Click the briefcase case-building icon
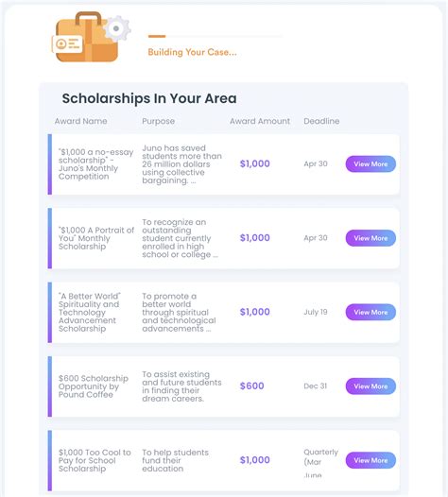Screen dimensions: 448x497 (91, 37)
